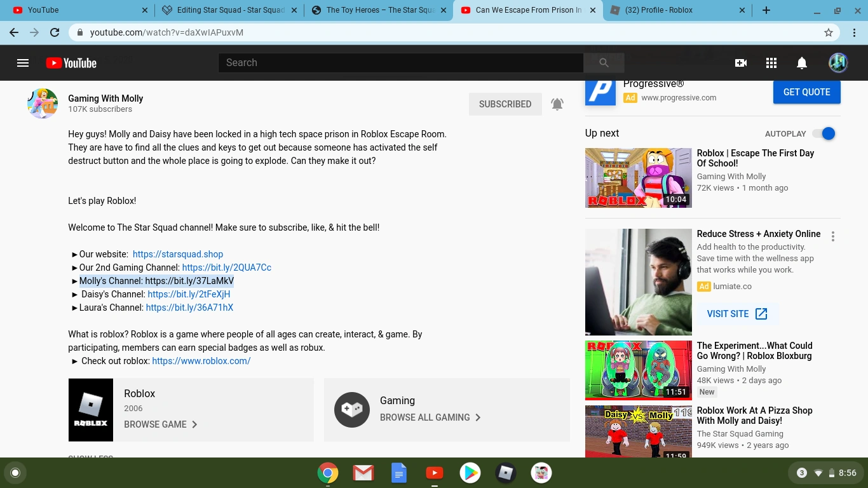Click the YouTube logo in the header
The image size is (868, 488).
tap(71, 63)
